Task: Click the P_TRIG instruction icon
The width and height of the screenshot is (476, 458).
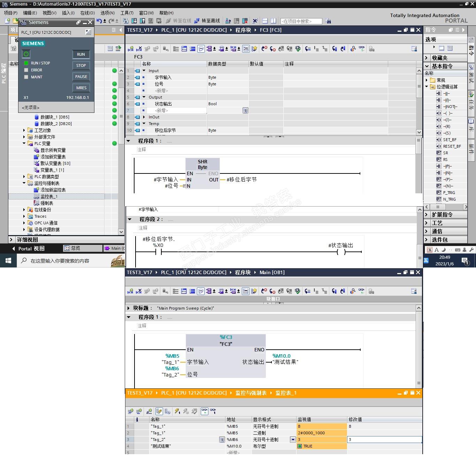Action: pyautogui.click(x=439, y=193)
